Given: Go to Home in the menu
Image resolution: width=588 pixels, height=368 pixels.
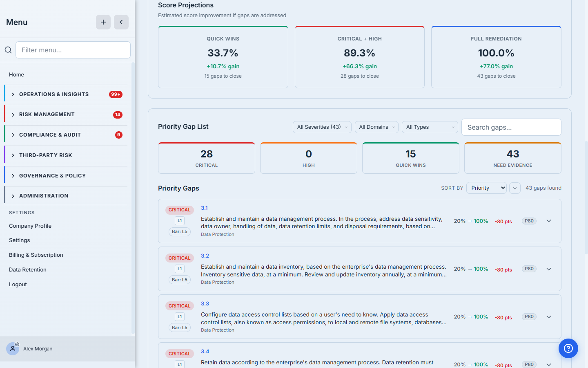Looking at the screenshot, I should point(16,75).
